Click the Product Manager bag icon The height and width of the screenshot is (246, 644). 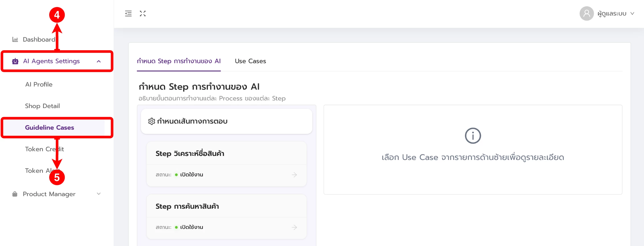click(15, 194)
